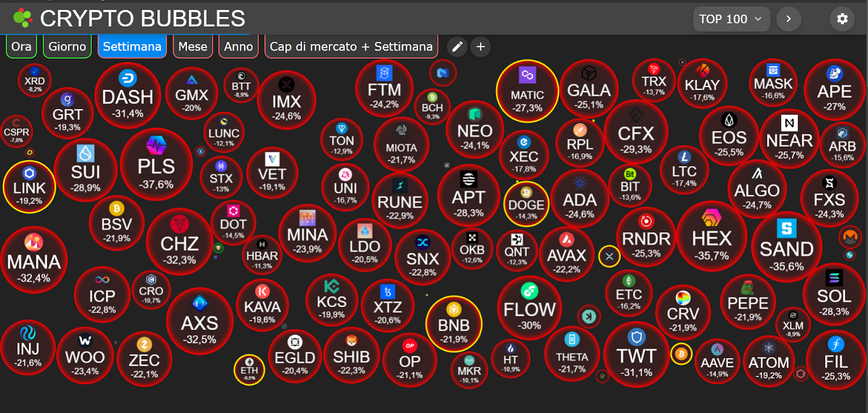The image size is (868, 413).
Task: Select the MANA bubble
Action: coord(34,260)
